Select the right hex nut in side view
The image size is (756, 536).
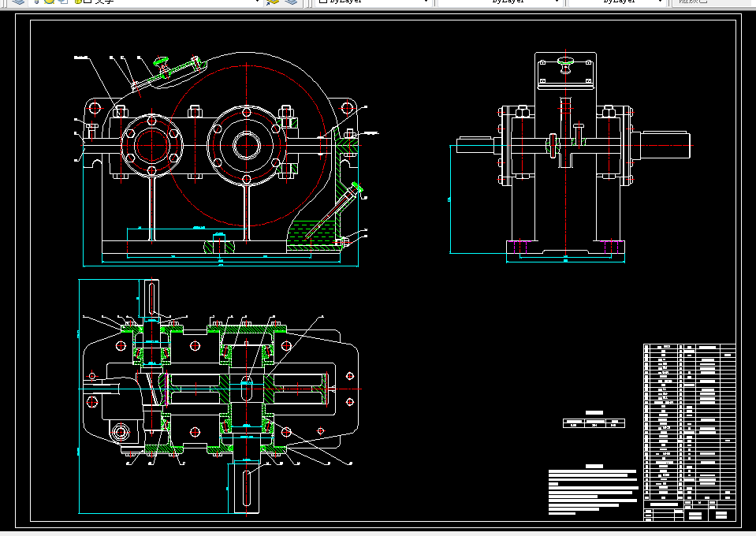(609, 112)
